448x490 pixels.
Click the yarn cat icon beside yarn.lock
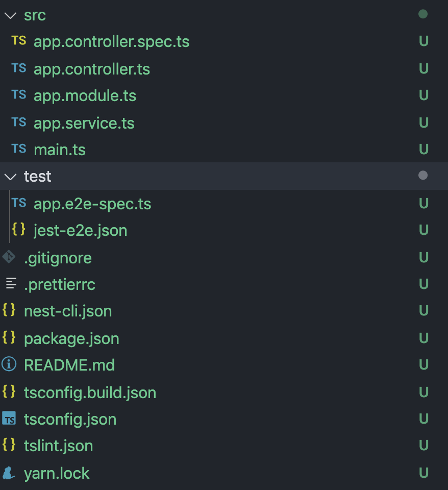[9, 473]
